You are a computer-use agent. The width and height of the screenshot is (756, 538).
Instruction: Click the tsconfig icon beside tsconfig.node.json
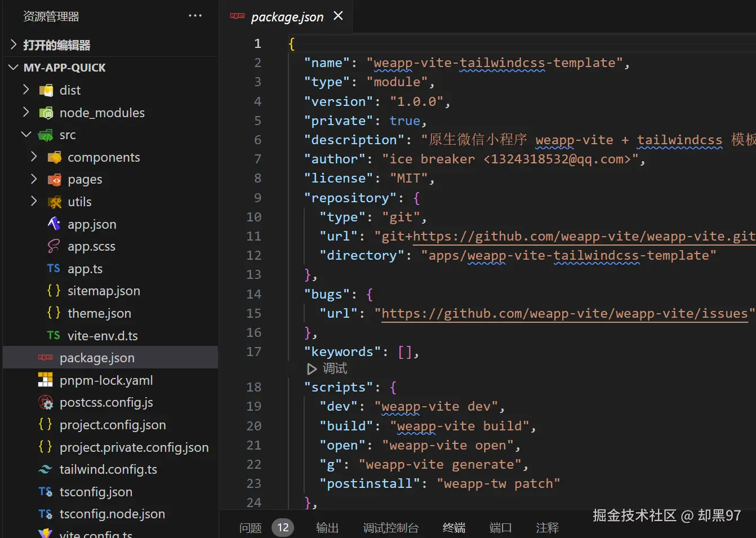pos(46,514)
